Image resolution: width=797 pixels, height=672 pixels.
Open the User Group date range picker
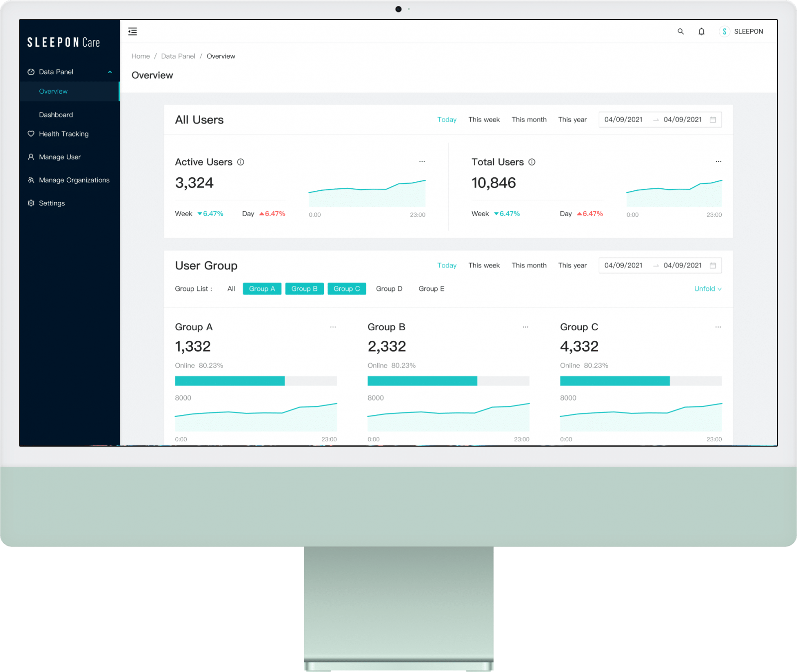tap(660, 266)
